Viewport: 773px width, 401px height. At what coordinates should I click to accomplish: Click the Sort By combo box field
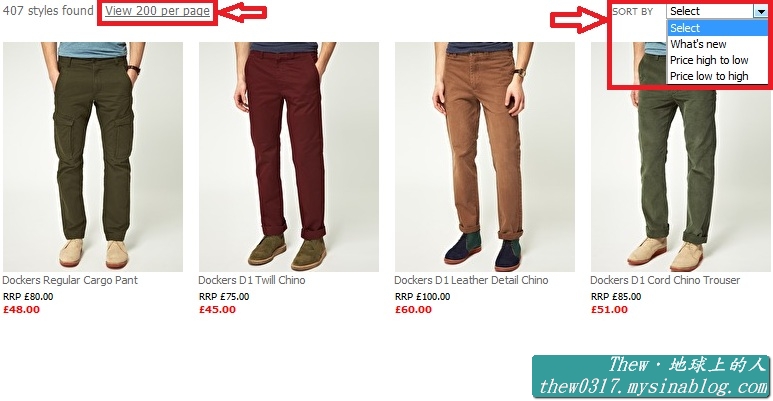(x=717, y=11)
